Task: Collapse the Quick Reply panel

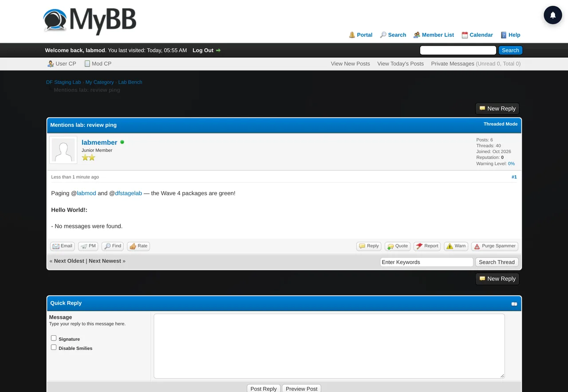Action: 514,304
